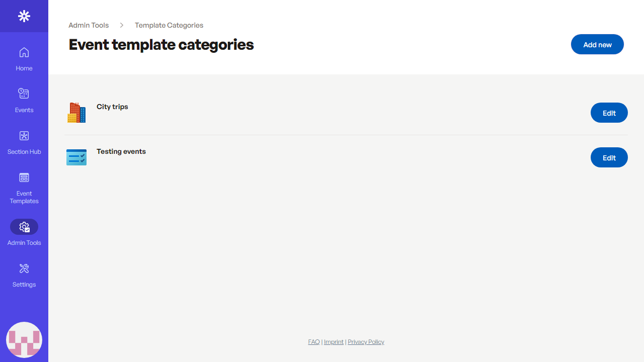Image resolution: width=644 pixels, height=362 pixels.
Task: Open the Imprint footer link
Action: click(334, 342)
